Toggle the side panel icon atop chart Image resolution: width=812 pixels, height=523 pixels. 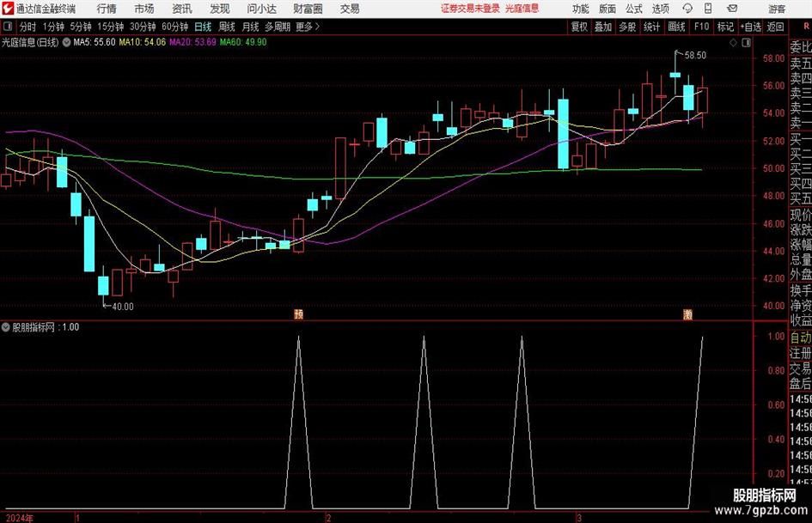[746, 43]
